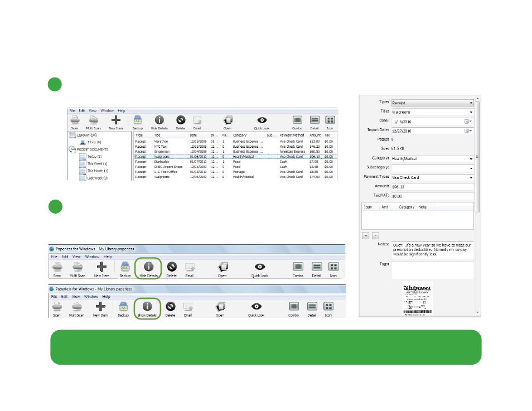This screenshot has height=411, width=532.
Task: Click the details panel vertical scrollbar
Action: [477, 156]
